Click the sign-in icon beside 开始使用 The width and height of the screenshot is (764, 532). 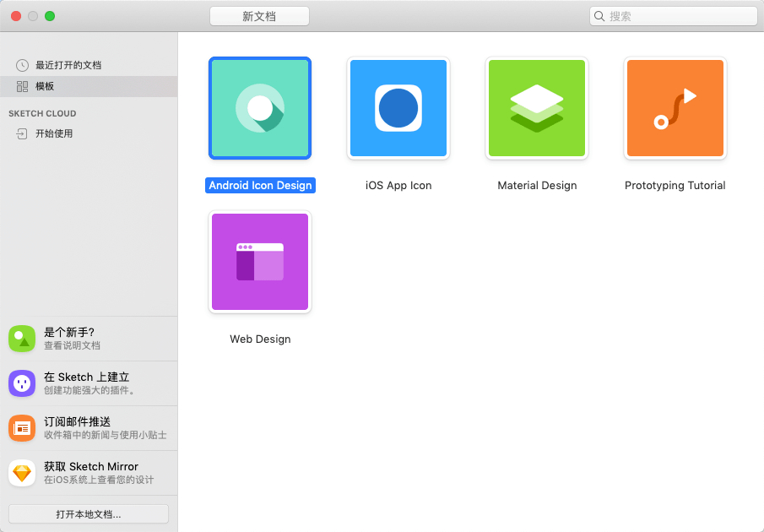(x=22, y=133)
